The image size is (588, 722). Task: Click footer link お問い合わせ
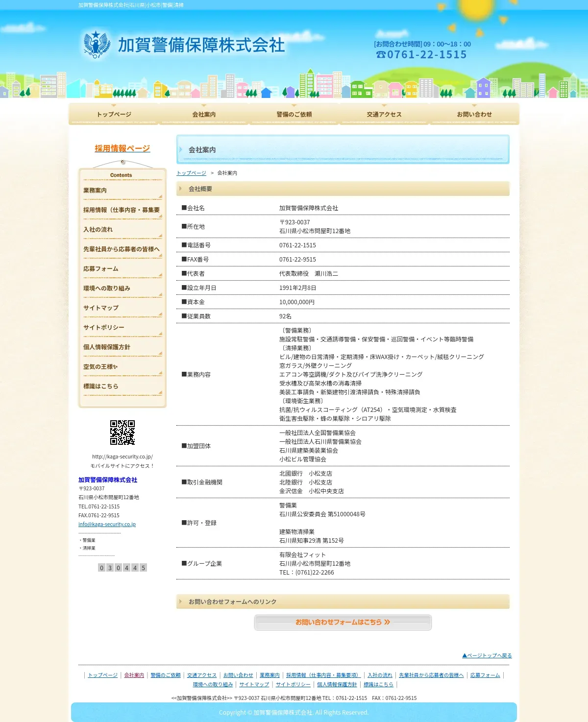tap(238, 675)
